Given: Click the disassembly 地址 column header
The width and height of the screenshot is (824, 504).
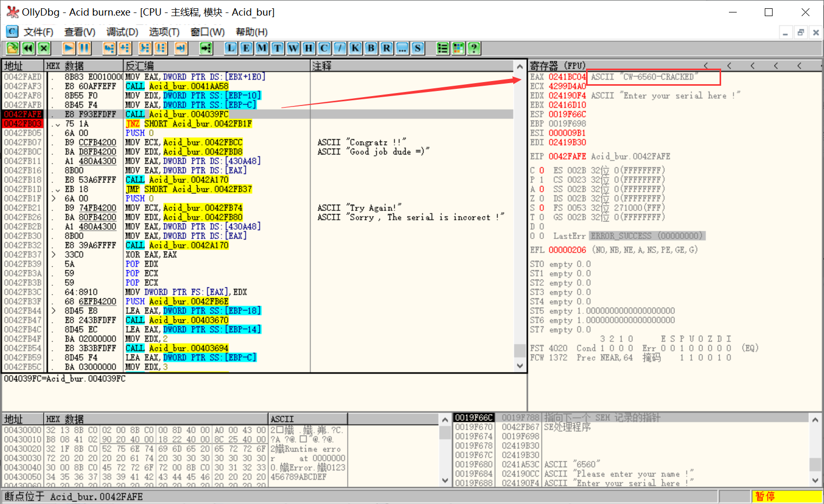Looking at the screenshot, I should 23,65.
